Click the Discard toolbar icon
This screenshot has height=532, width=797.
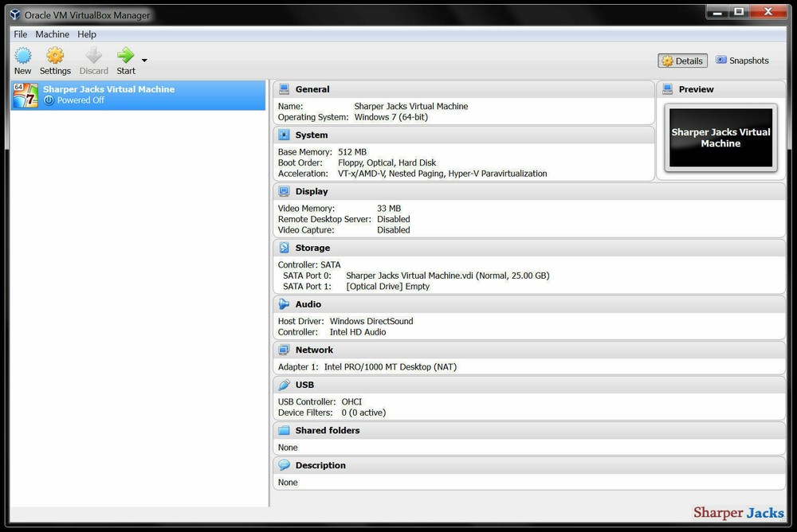pyautogui.click(x=93, y=60)
